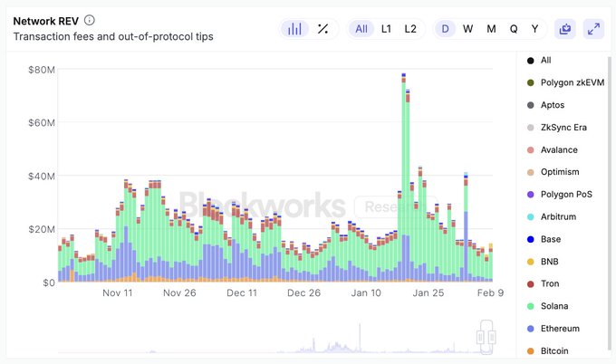This screenshot has height=364, width=616.
Task: Click the range selector handle on mini chart
Action: pyautogui.click(x=486, y=337)
